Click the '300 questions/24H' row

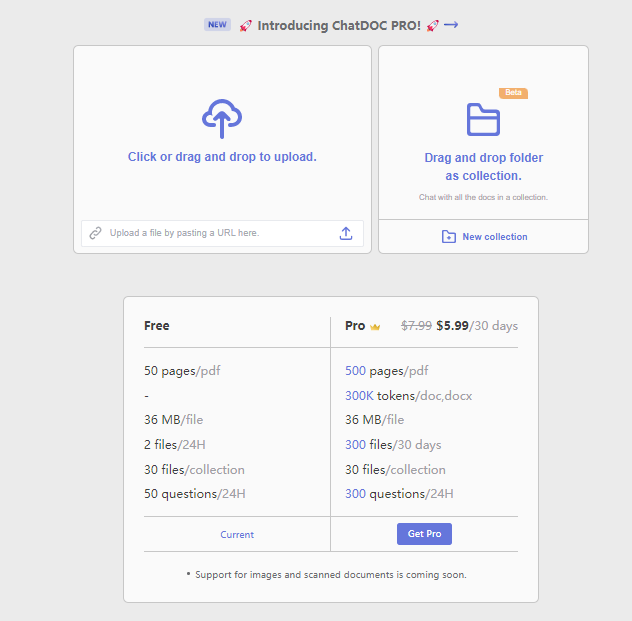point(399,494)
